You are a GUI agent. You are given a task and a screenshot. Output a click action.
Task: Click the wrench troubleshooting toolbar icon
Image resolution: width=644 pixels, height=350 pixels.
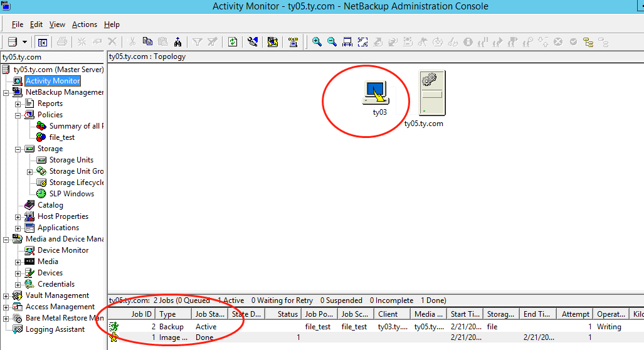tap(253, 41)
